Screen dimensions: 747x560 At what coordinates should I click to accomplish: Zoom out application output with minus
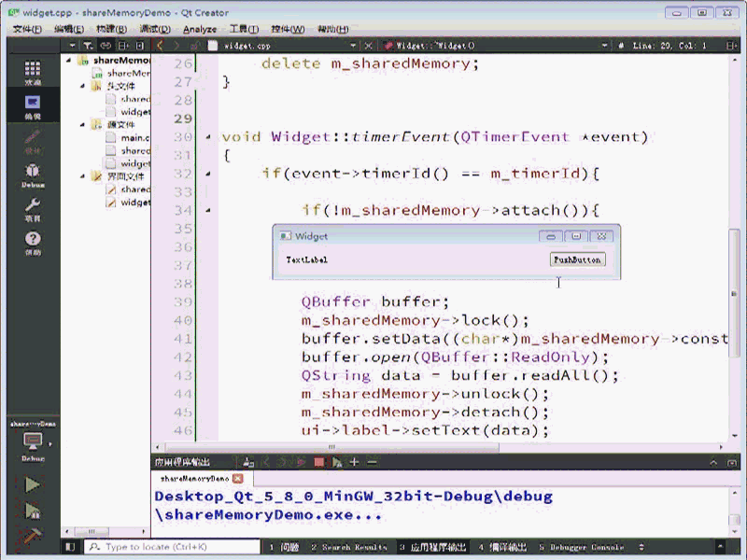coord(372,462)
